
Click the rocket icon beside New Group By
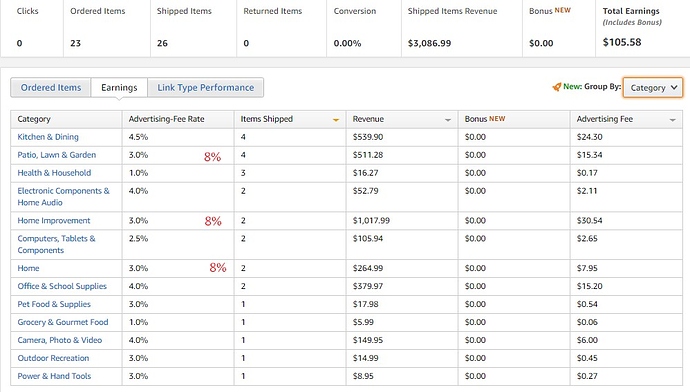557,87
